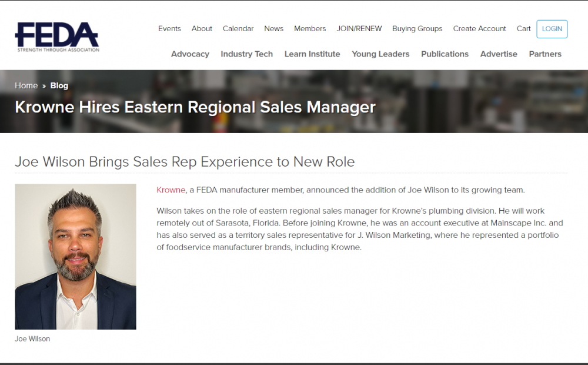Click the JOIN/RENEW link
588x365 pixels.
(x=359, y=29)
